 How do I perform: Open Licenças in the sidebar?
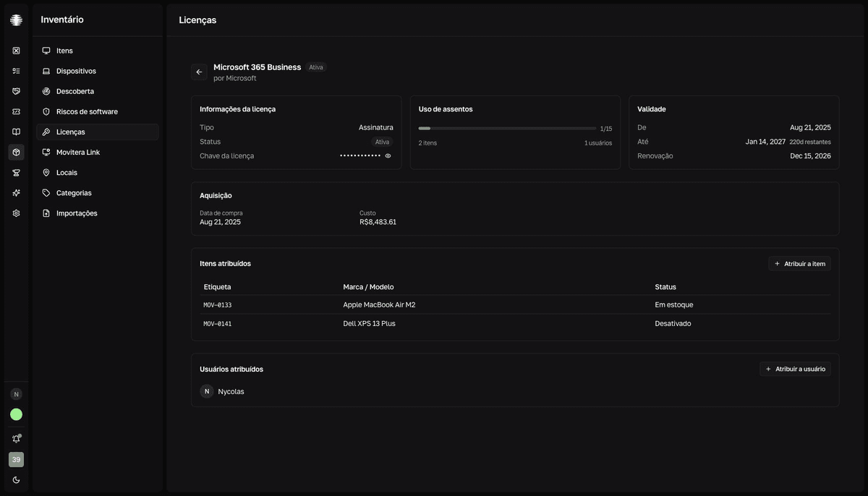98,132
